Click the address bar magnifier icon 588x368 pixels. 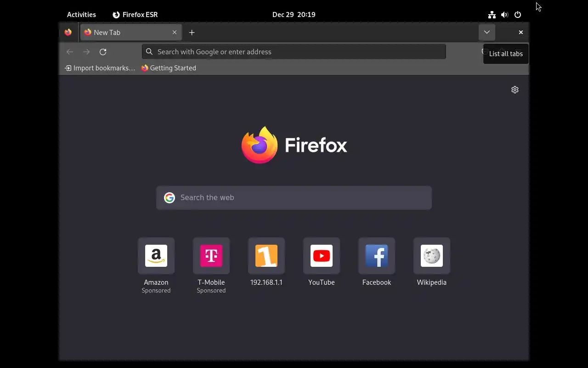[149, 52]
